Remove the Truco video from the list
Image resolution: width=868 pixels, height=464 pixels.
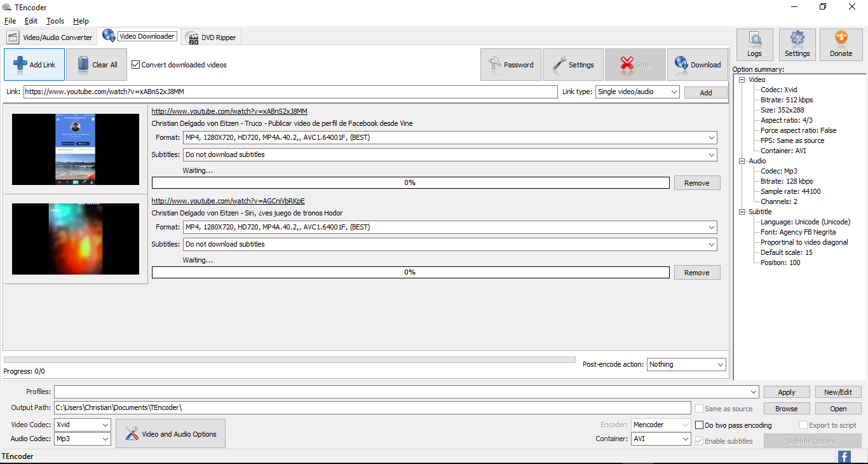pos(697,183)
